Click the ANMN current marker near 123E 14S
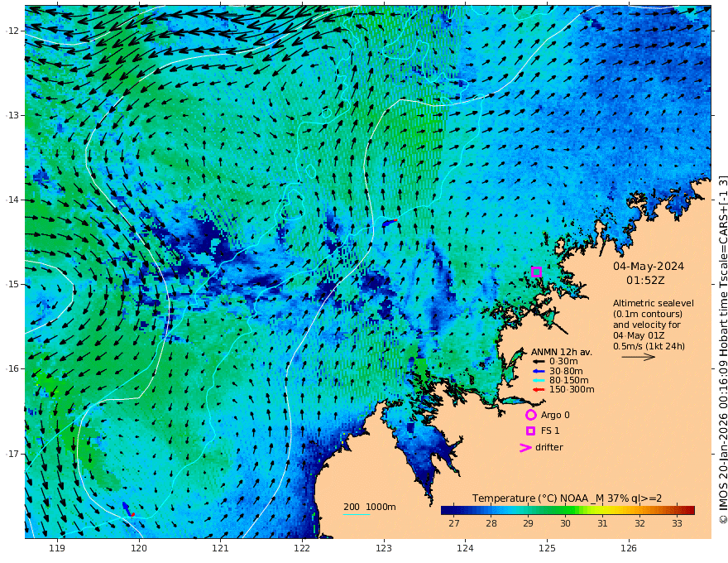This screenshot has height=563, width=728. coord(390,223)
